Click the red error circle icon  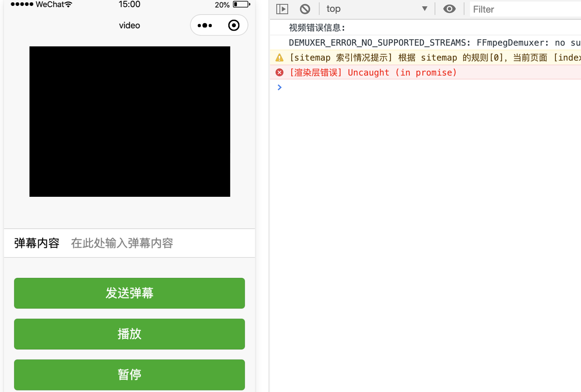point(279,72)
